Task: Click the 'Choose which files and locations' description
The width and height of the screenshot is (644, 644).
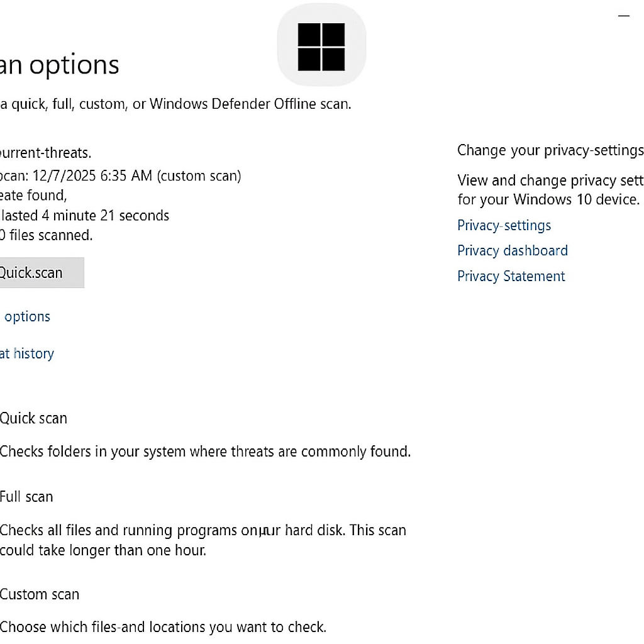Action: [x=163, y=627]
